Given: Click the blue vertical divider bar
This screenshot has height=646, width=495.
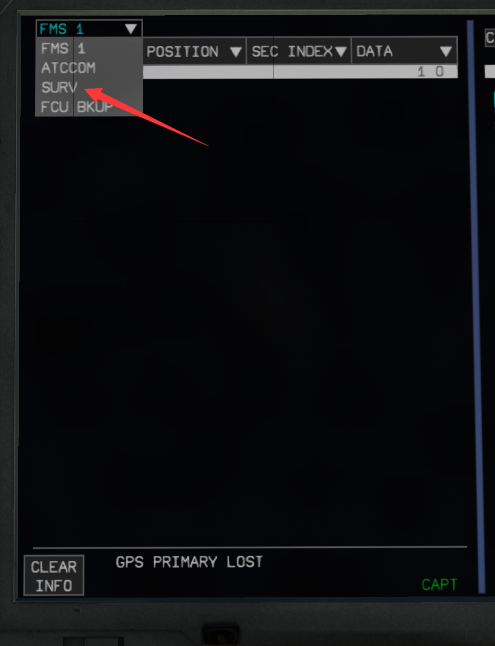Looking at the screenshot, I should tap(476, 307).
